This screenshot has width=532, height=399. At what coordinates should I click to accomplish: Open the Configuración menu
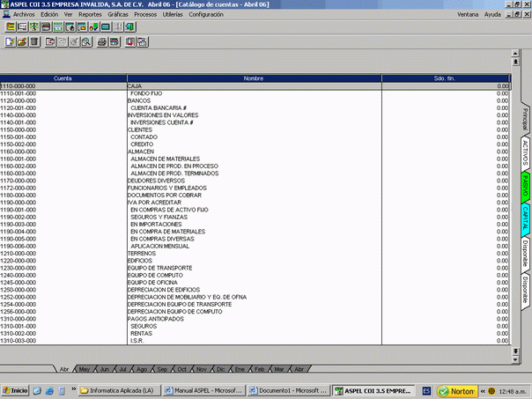[206, 14]
